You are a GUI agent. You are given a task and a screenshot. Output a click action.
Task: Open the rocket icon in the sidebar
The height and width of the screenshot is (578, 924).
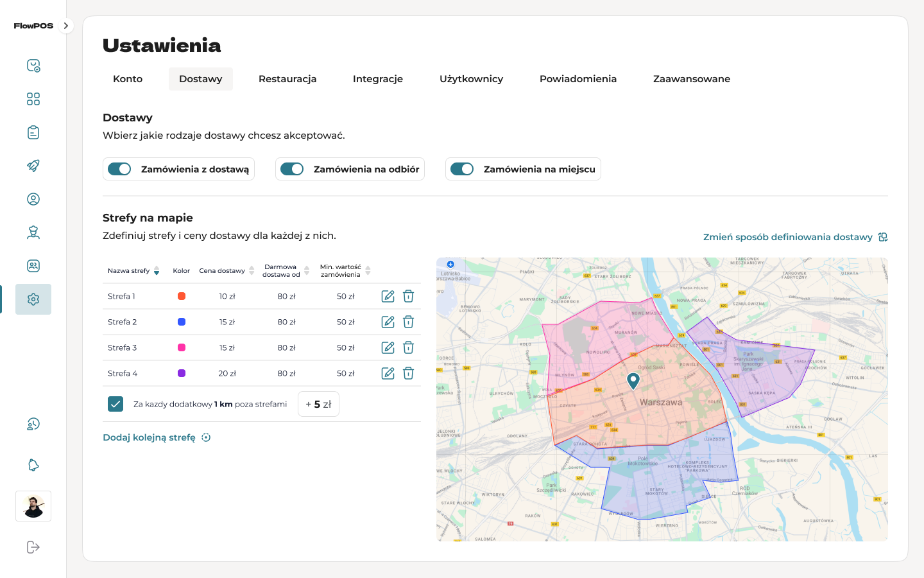[33, 166]
